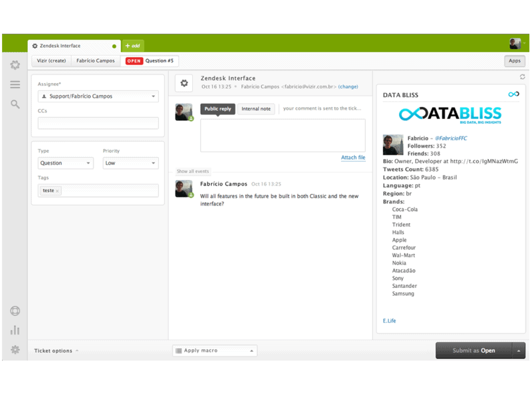
Task: Expand the Assignee dropdown
Action: pyautogui.click(x=98, y=96)
